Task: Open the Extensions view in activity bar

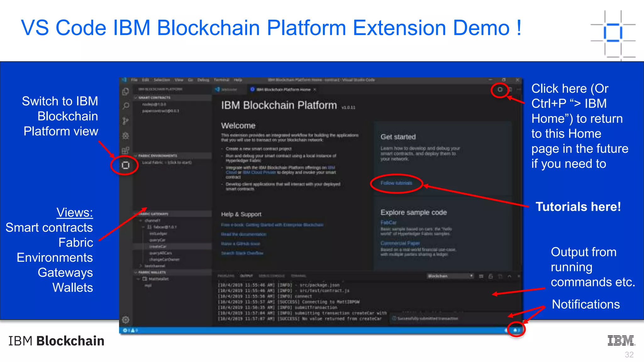Action: tap(125, 151)
